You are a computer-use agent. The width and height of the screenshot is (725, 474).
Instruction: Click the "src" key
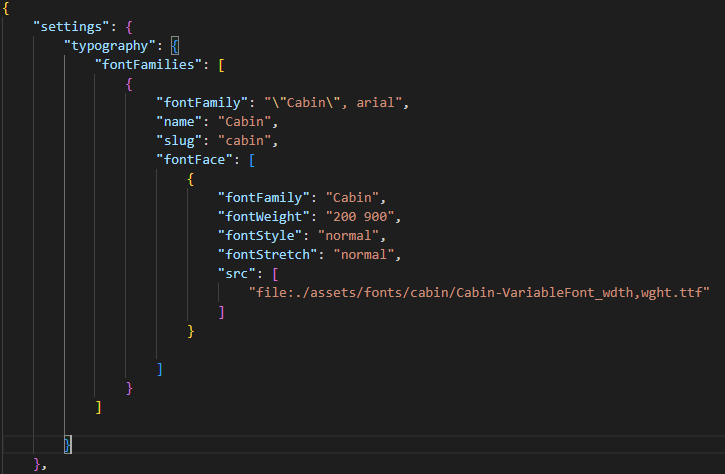[x=236, y=273]
